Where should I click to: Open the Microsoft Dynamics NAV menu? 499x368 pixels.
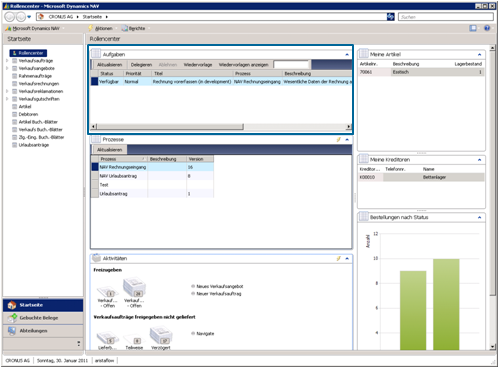[35, 28]
